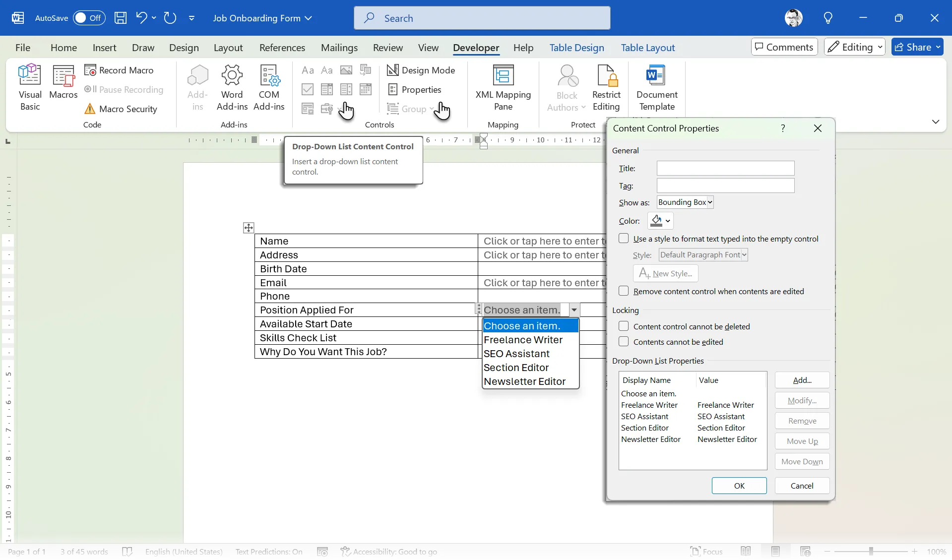Enable Remove content control when contents are edited
The height and width of the screenshot is (560, 952).
[624, 291]
